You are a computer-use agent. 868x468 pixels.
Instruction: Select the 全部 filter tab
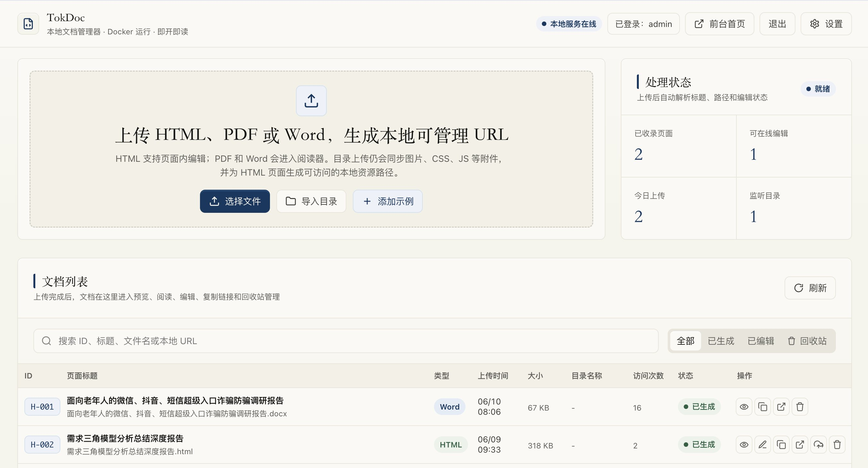coord(685,341)
